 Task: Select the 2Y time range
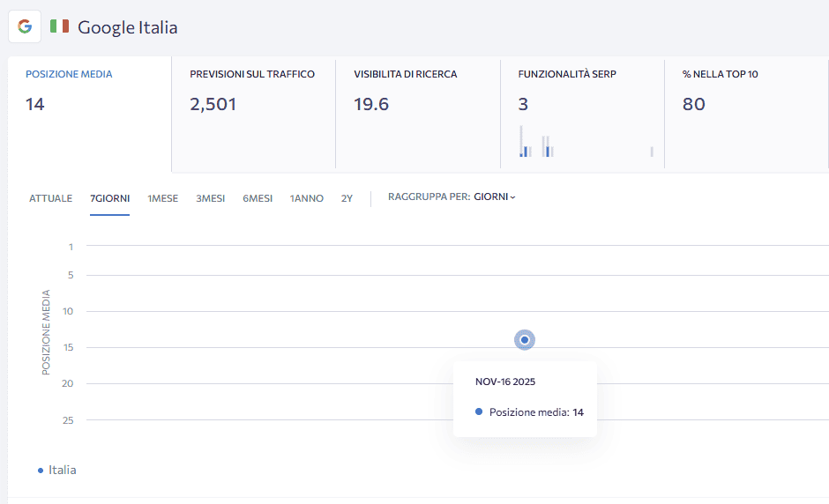347,198
